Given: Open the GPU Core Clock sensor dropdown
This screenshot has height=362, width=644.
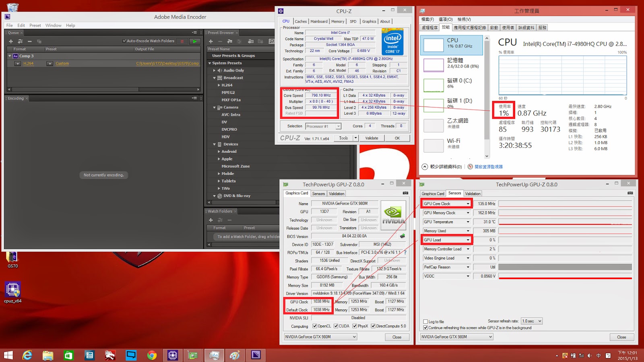Looking at the screenshot, I should (468, 204).
